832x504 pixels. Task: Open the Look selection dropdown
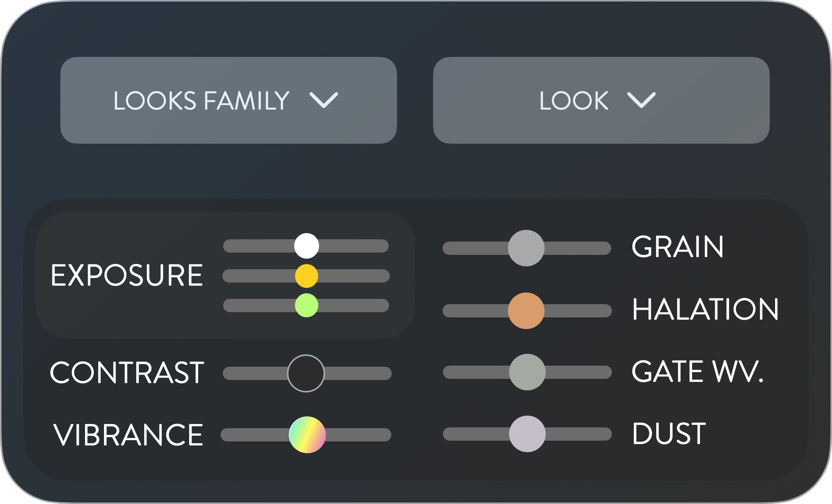tap(602, 100)
